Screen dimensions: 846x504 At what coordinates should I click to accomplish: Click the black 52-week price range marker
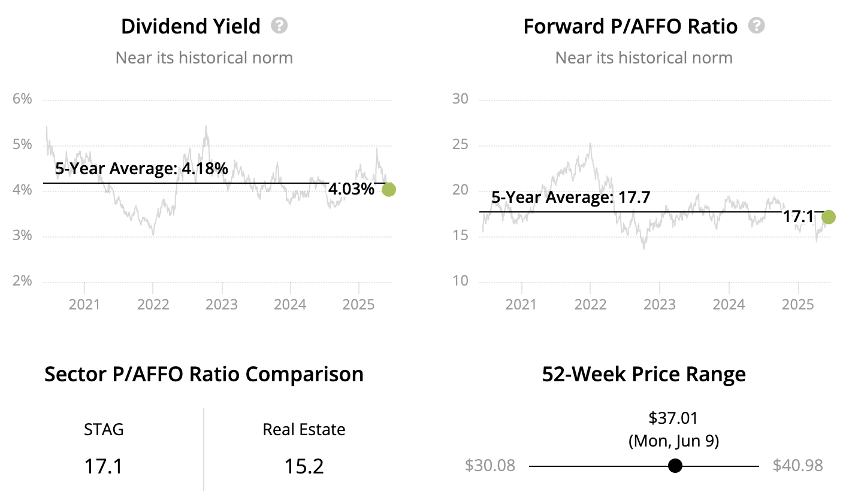675,466
